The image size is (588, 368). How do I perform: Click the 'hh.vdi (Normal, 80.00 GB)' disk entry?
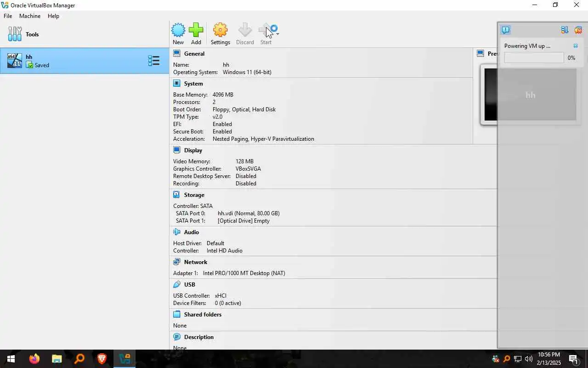click(x=249, y=213)
